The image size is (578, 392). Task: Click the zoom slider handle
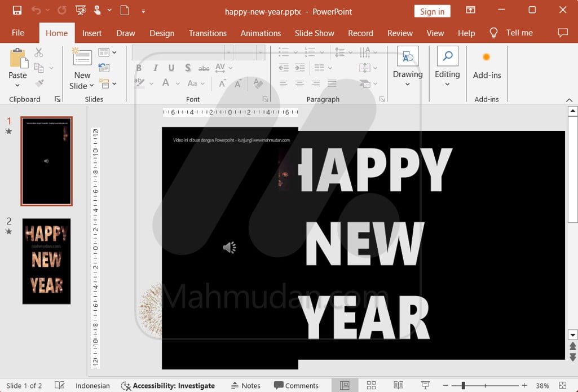click(x=463, y=386)
